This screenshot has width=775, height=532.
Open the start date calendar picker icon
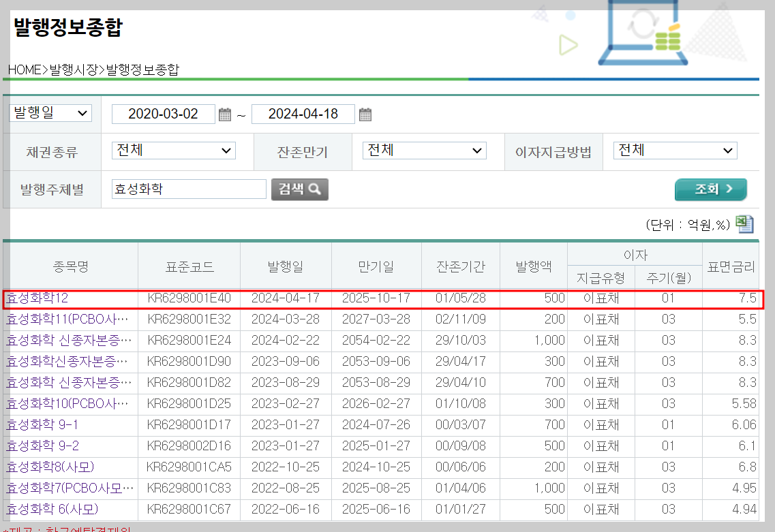tap(225, 114)
